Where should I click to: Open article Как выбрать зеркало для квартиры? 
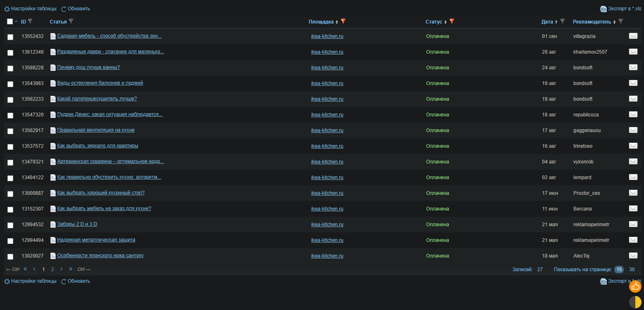(97, 146)
